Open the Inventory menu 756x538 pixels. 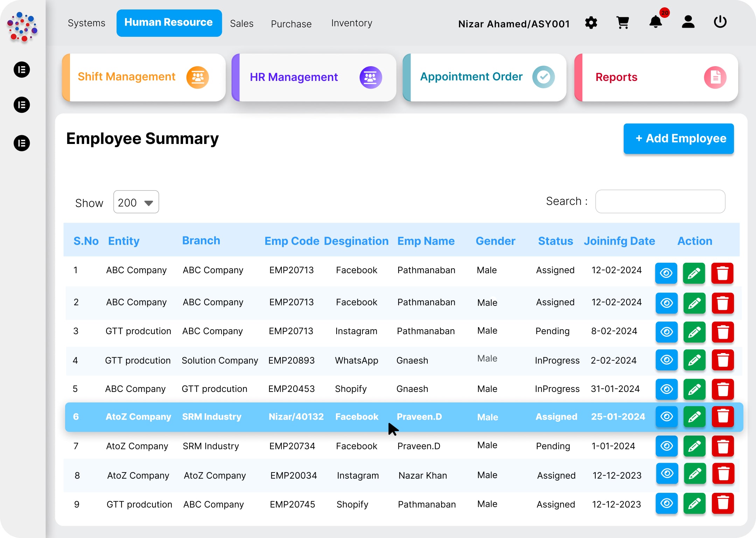[x=351, y=23]
